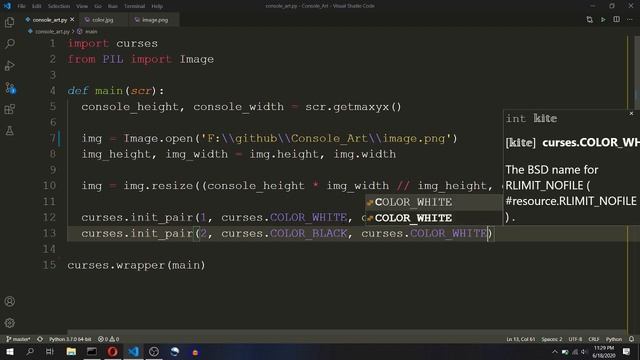The image size is (640, 360).
Task: Change the CRLF end of line sequence
Action: coord(594,339)
